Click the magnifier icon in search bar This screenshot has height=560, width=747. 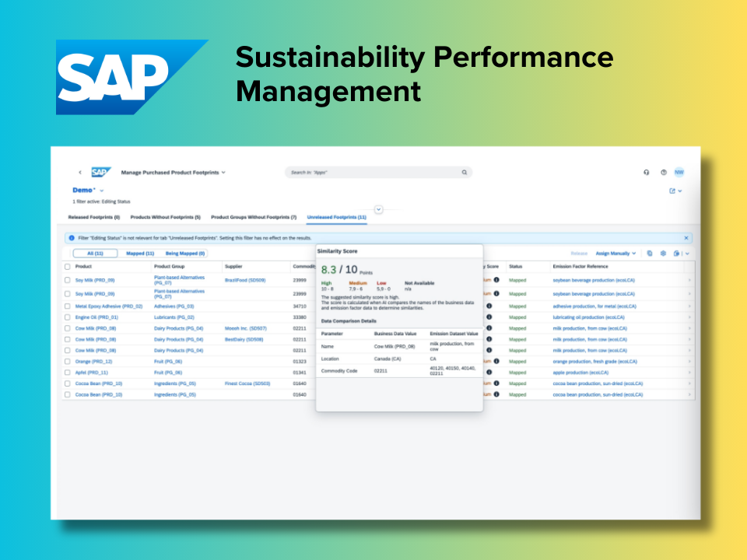(464, 173)
